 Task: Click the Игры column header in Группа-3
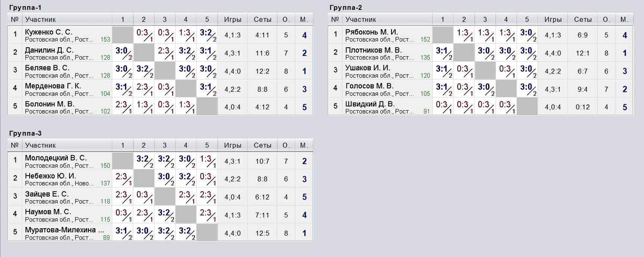233,145
